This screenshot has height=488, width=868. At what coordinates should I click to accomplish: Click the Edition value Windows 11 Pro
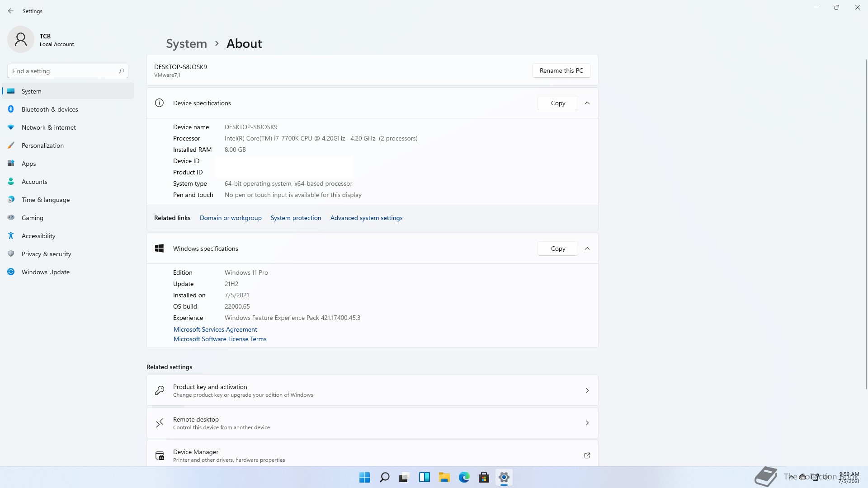[x=246, y=272]
